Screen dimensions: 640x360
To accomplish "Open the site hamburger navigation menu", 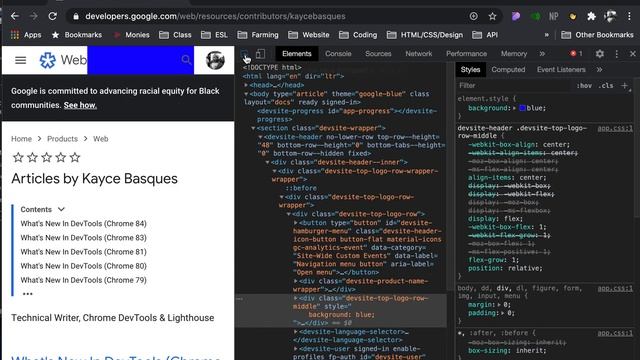I will (x=20, y=60).
